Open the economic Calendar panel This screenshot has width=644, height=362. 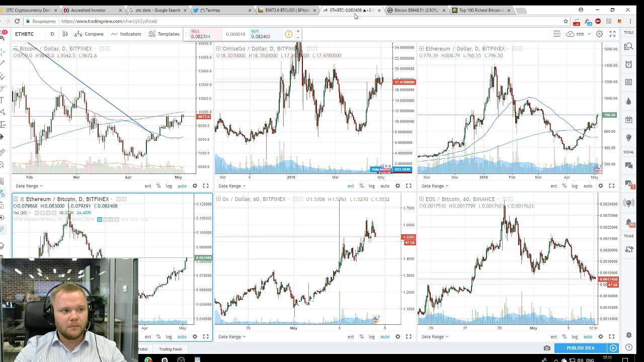tap(628, 120)
